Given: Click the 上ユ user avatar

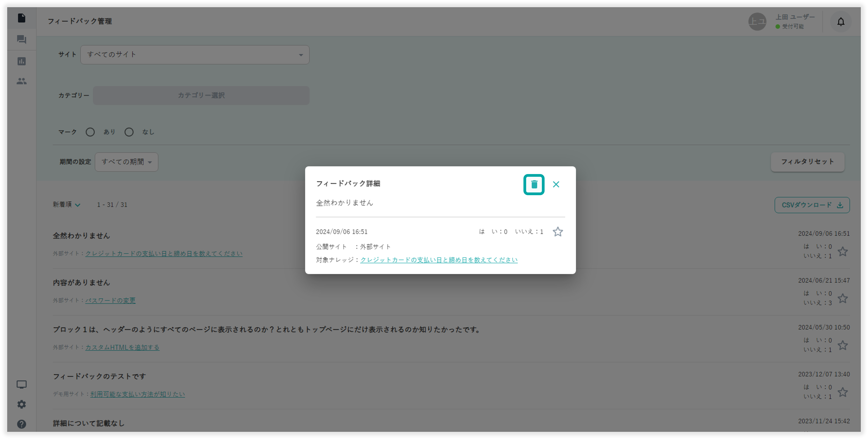Looking at the screenshot, I should point(757,22).
